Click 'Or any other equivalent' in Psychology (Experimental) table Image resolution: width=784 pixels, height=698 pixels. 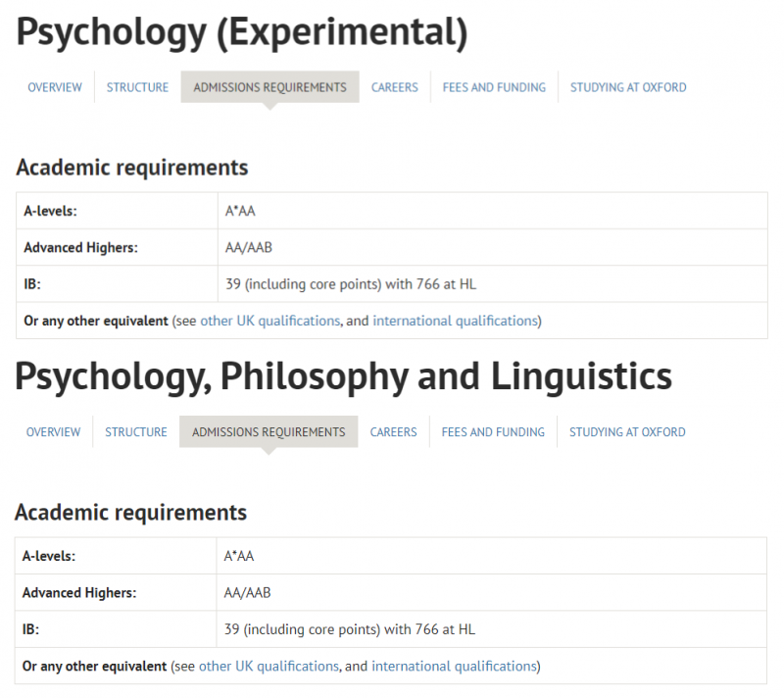click(x=96, y=321)
